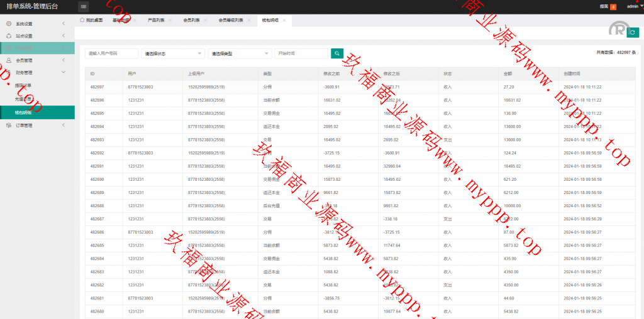The width and height of the screenshot is (644, 319).
Task: Collapse the 财务管理 sidebar section
Action: [x=64, y=72]
